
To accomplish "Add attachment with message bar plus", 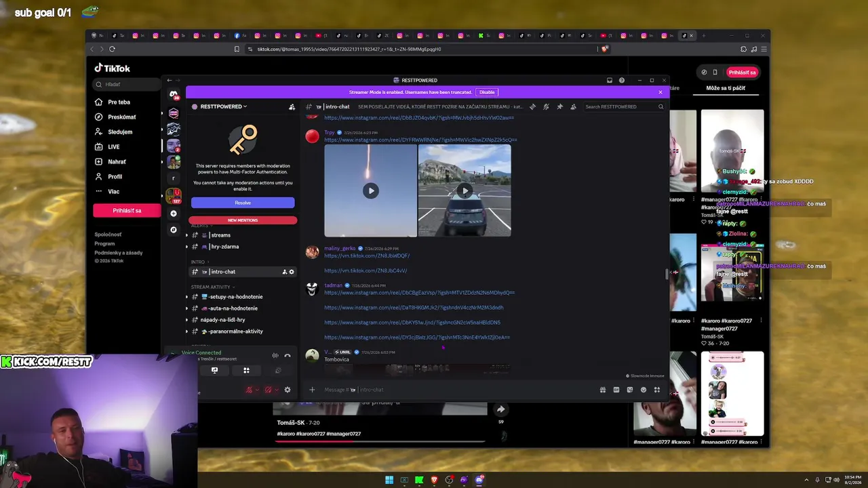I will (312, 390).
